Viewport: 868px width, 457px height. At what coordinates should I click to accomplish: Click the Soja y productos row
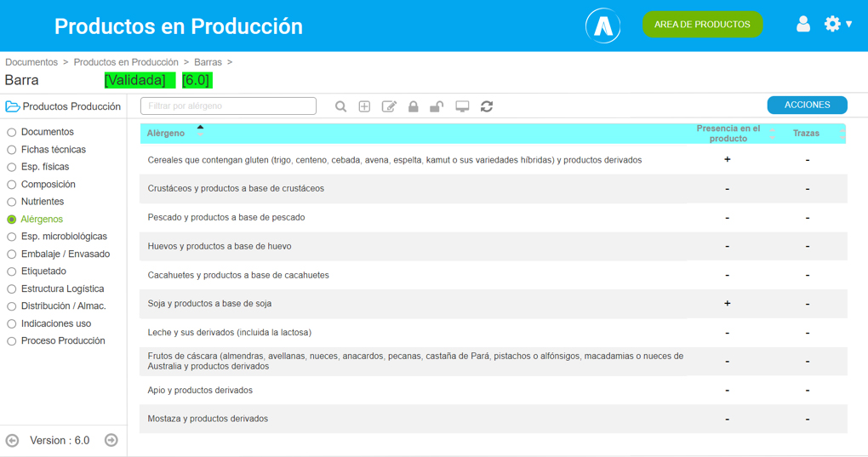tap(494, 304)
